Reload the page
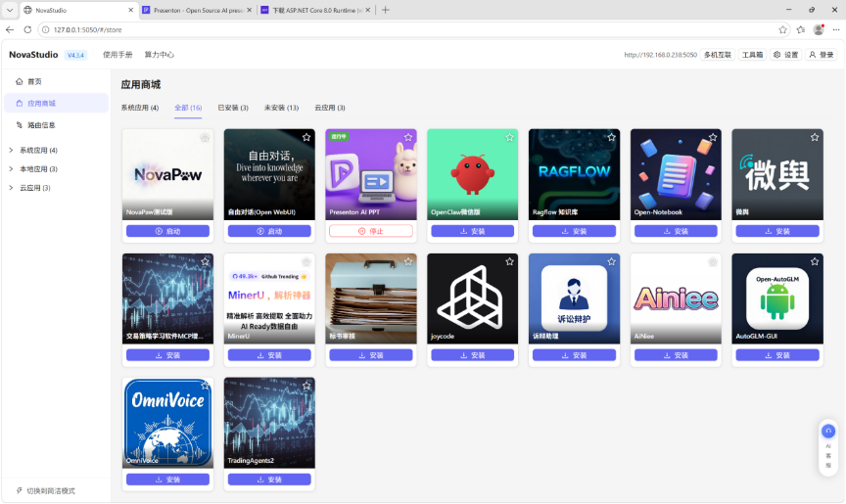This screenshot has height=504, width=846. click(x=27, y=29)
